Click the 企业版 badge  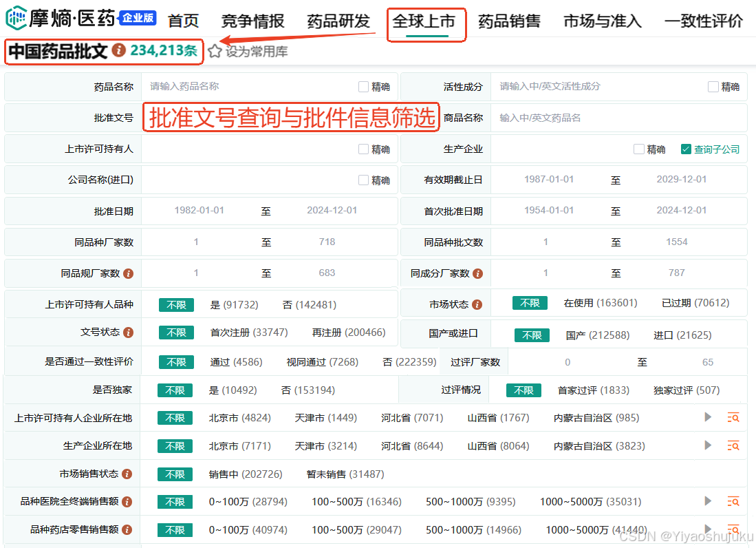(138, 18)
